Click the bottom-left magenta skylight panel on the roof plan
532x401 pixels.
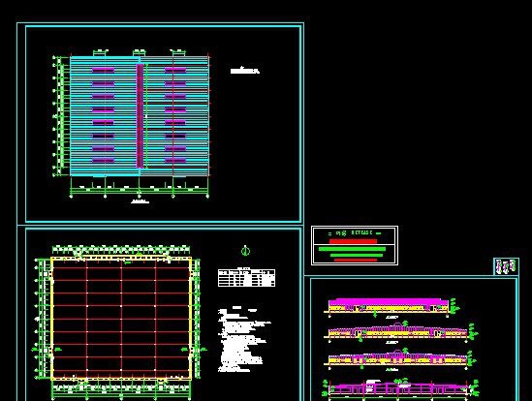tap(103, 160)
